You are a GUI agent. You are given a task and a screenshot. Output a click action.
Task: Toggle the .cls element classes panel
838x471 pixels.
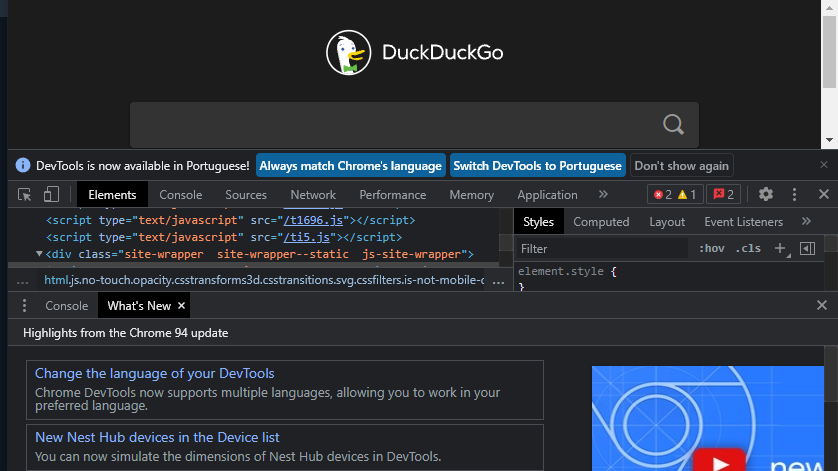click(x=748, y=248)
